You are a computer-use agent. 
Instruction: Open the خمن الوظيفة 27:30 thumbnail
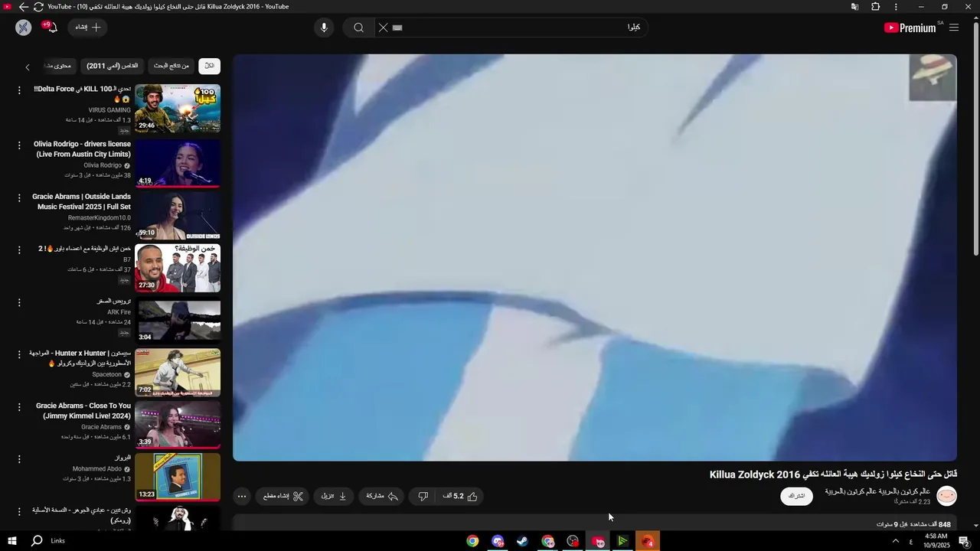click(x=178, y=268)
